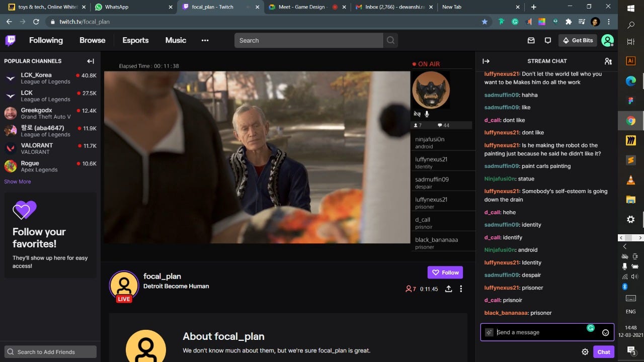This screenshot has height=362, width=644.
Task: Open Chrome extensions puzzle icon
Action: 569,22
